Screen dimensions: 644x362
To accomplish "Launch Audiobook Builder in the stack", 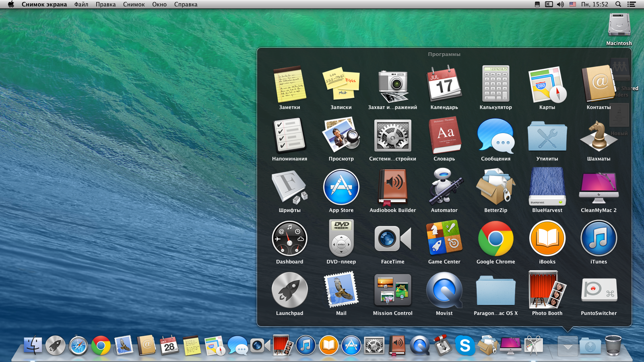I will click(x=393, y=187).
